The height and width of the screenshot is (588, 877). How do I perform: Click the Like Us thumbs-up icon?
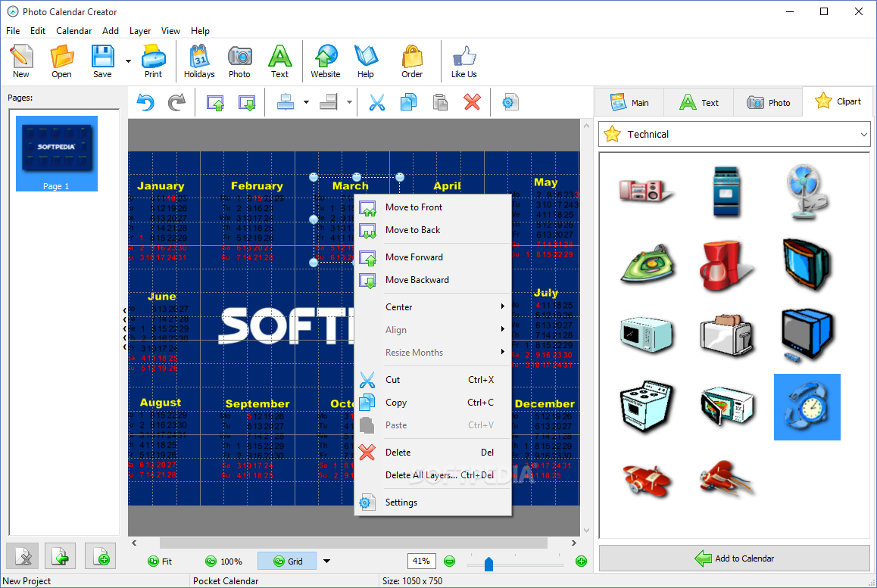pos(464,61)
